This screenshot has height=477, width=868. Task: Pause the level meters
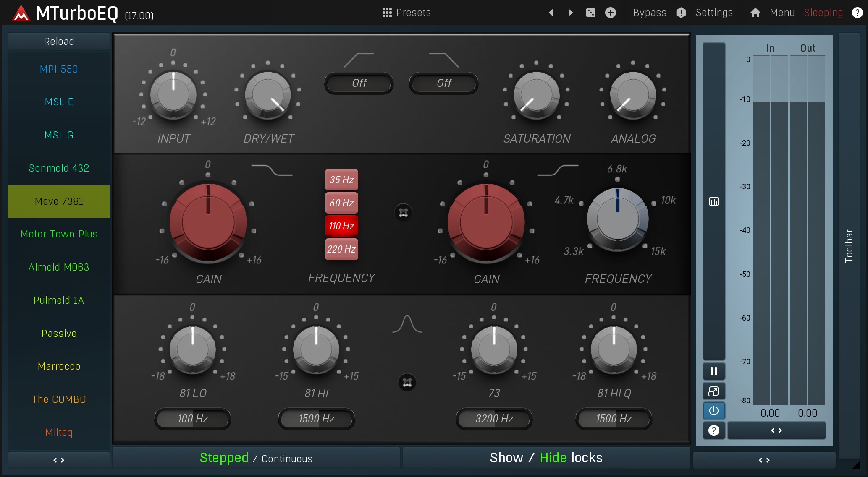click(x=713, y=371)
